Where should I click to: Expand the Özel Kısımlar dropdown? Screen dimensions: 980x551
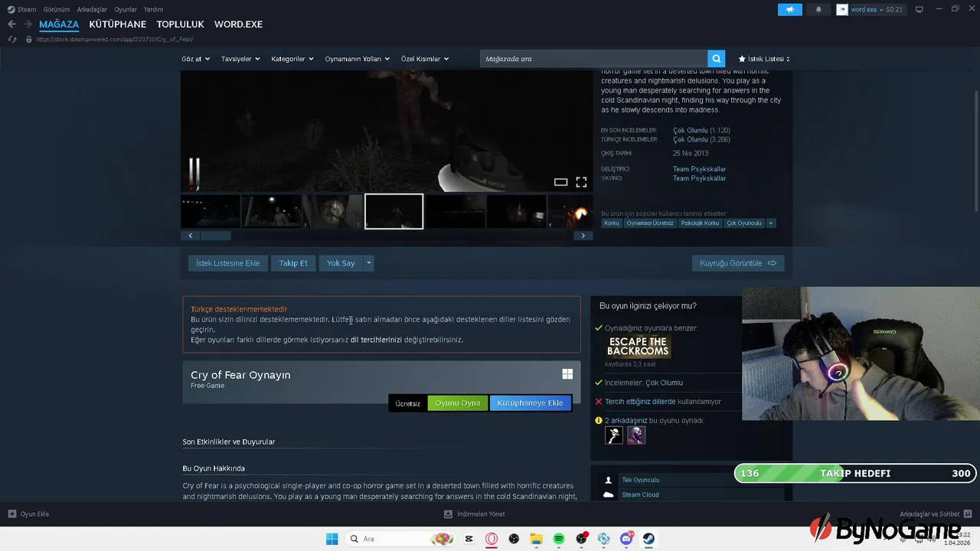click(x=425, y=59)
